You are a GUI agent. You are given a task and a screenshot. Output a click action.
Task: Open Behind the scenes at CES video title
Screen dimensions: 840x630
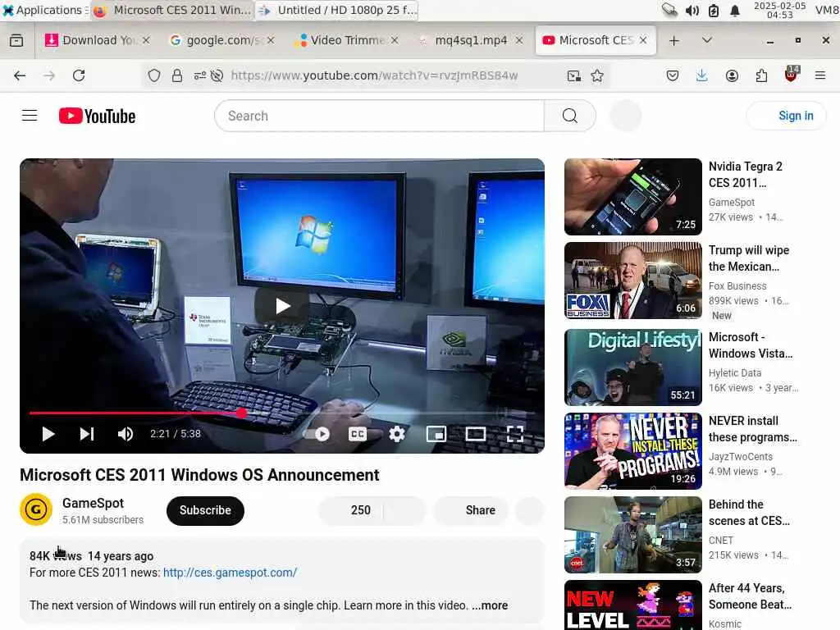pos(749,513)
